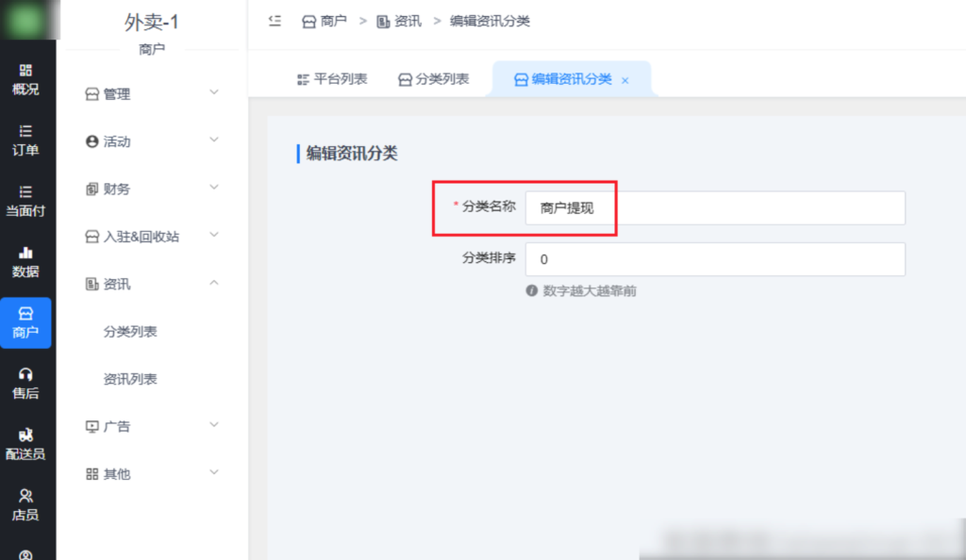Expand the 管理 menu section
The image size is (966, 560).
click(151, 93)
